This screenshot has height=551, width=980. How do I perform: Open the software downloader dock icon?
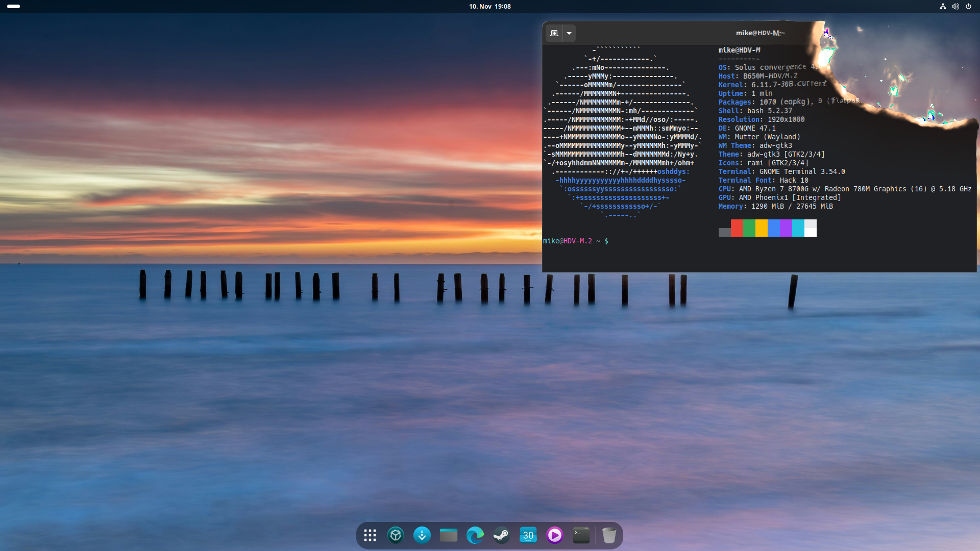click(x=422, y=535)
